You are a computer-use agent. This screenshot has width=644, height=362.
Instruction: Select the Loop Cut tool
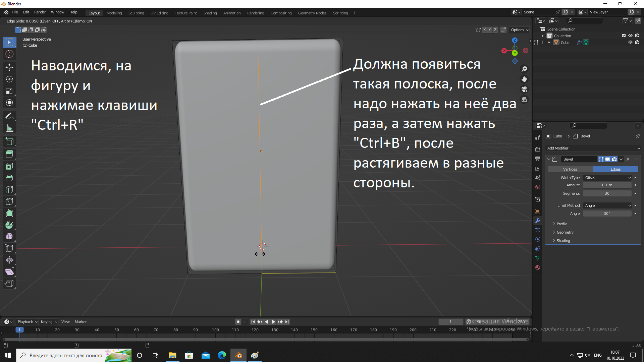[9, 190]
